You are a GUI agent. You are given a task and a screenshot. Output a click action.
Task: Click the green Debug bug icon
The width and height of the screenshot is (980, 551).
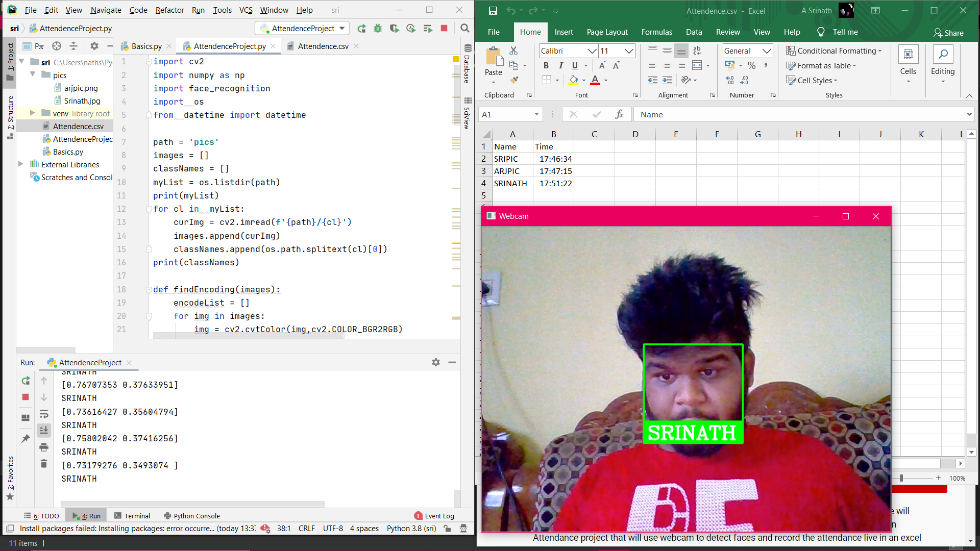click(x=378, y=29)
